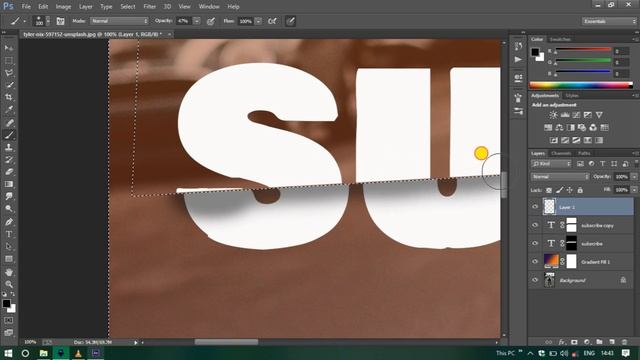Select the Clone Stamp tool

click(9, 147)
